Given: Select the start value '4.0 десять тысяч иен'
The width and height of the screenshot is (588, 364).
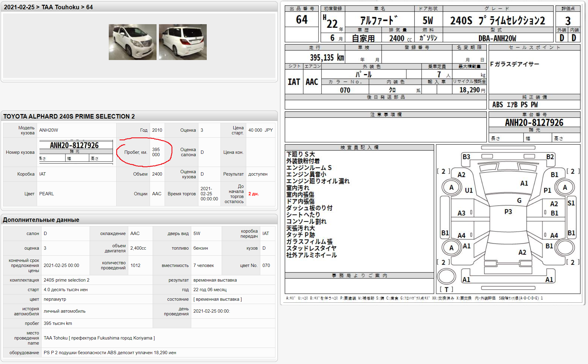Looking at the screenshot, I should (66, 290).
